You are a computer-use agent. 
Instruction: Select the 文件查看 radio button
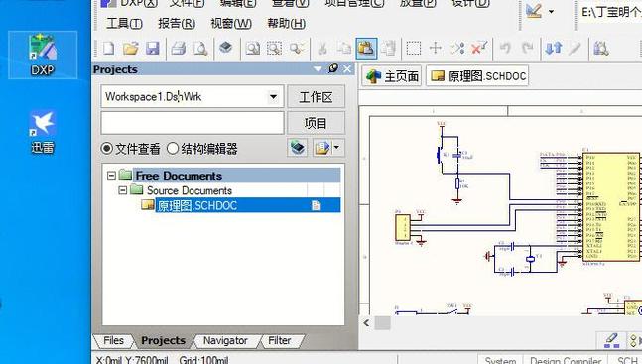tap(106, 148)
